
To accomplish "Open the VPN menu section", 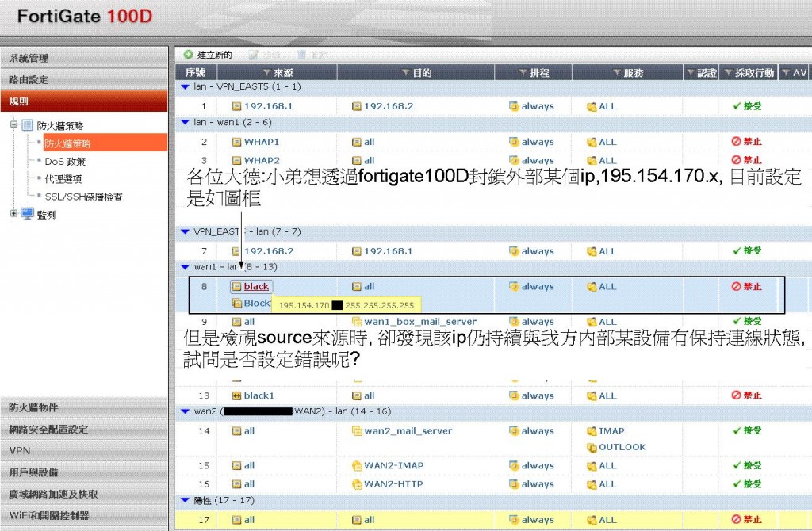I will point(84,451).
